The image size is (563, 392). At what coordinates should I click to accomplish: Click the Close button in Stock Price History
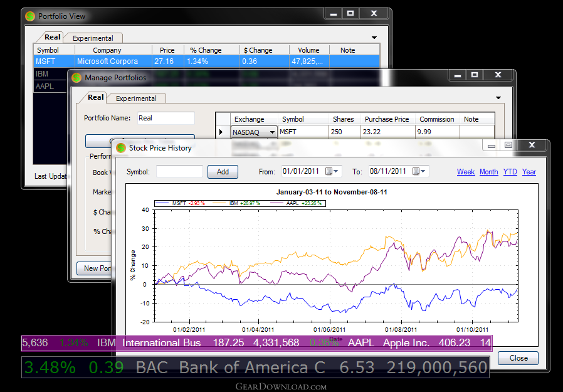click(518, 358)
